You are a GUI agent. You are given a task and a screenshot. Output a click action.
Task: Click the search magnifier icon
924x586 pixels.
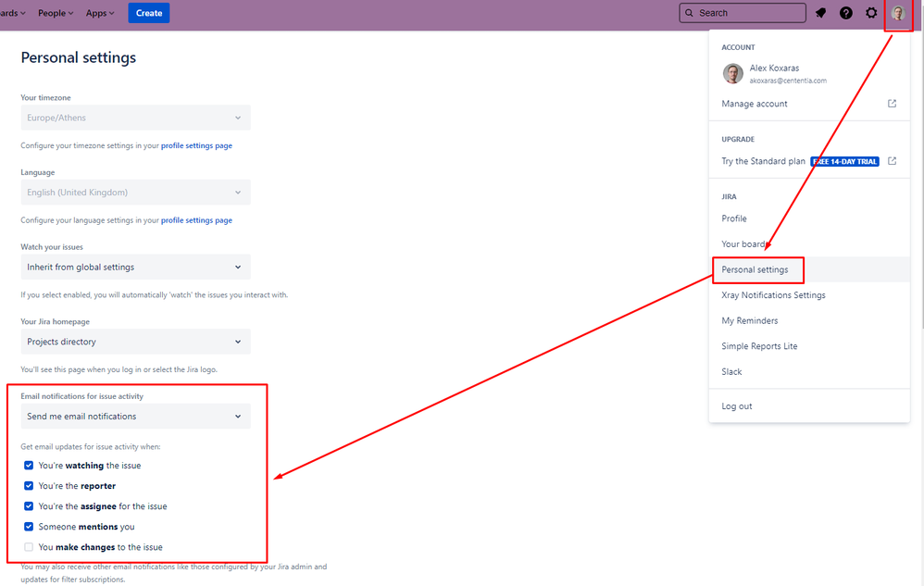(x=689, y=12)
